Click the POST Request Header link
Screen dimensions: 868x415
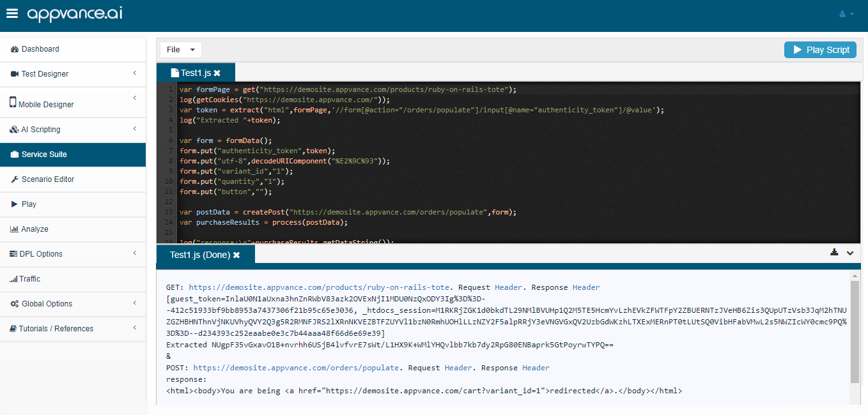point(458,368)
